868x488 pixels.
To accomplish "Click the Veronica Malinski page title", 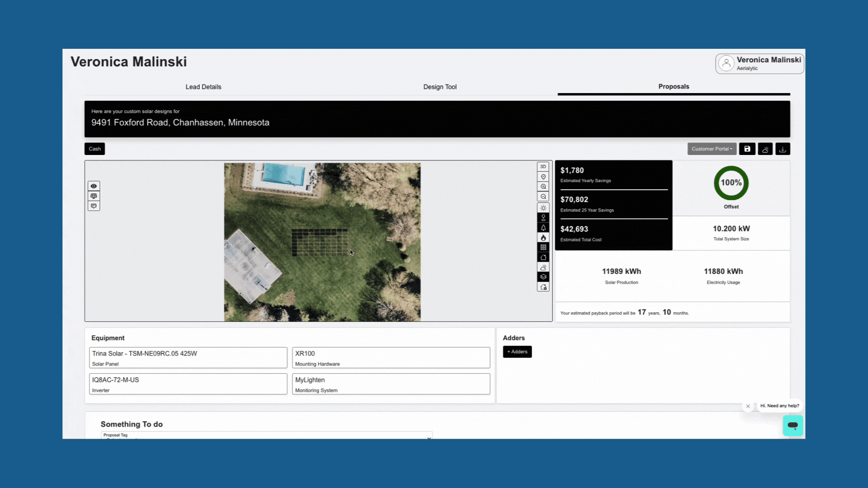I will pyautogui.click(x=128, y=61).
